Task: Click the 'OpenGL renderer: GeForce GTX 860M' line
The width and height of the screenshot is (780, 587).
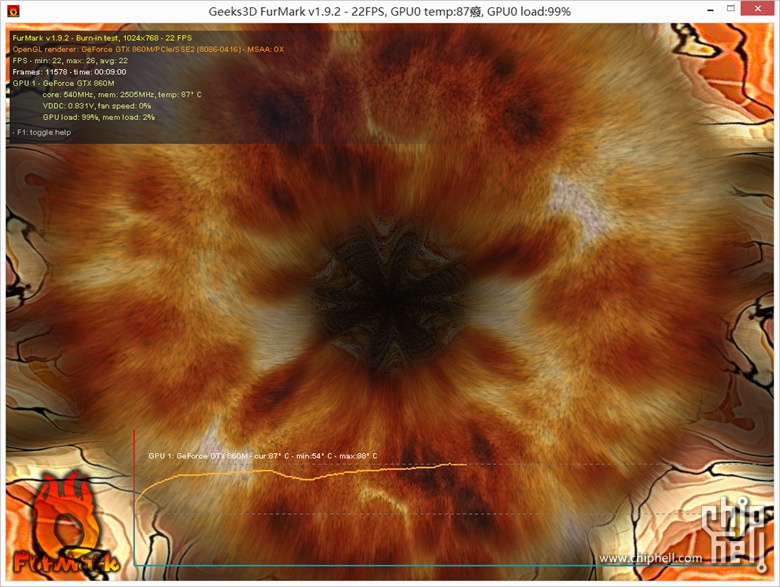Action: [x=148, y=49]
